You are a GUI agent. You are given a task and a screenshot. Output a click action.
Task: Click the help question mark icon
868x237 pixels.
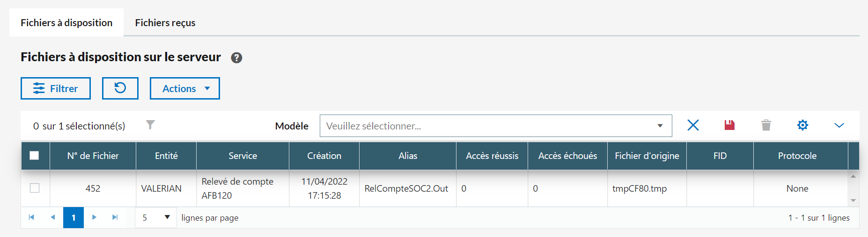click(236, 57)
